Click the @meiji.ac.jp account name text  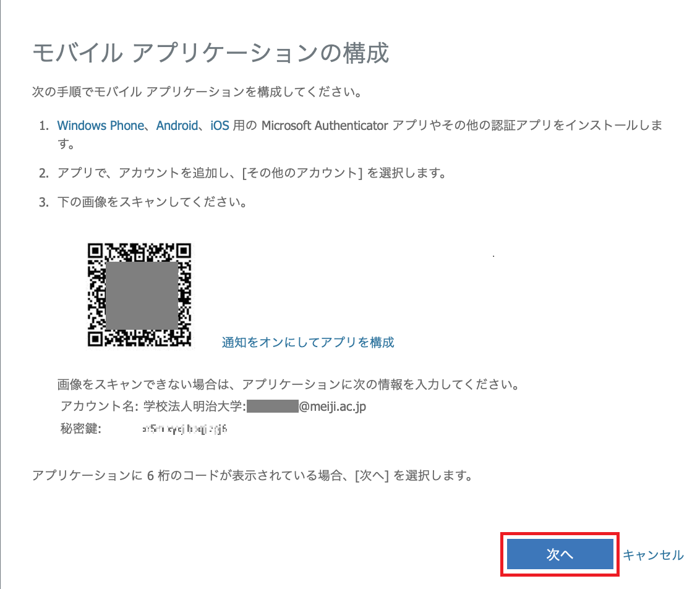tap(333, 406)
